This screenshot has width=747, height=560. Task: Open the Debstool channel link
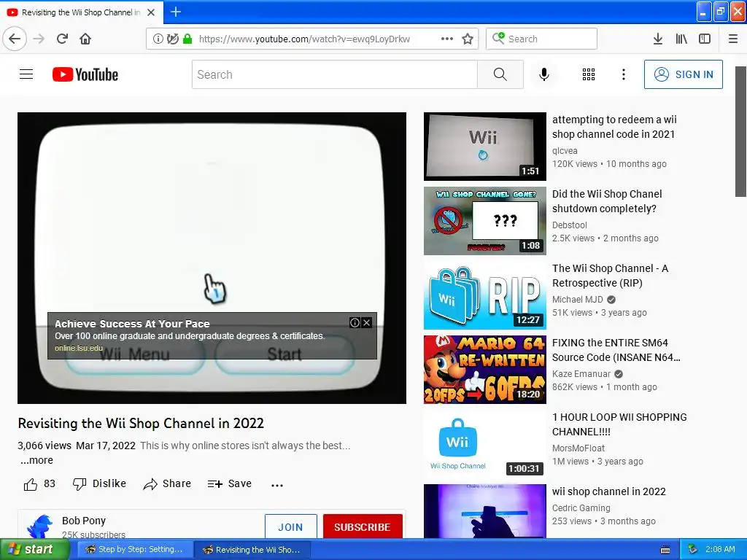click(569, 225)
